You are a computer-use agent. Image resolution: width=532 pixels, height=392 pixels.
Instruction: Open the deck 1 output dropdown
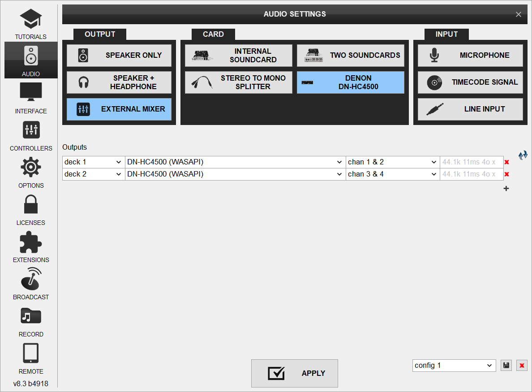click(x=94, y=162)
